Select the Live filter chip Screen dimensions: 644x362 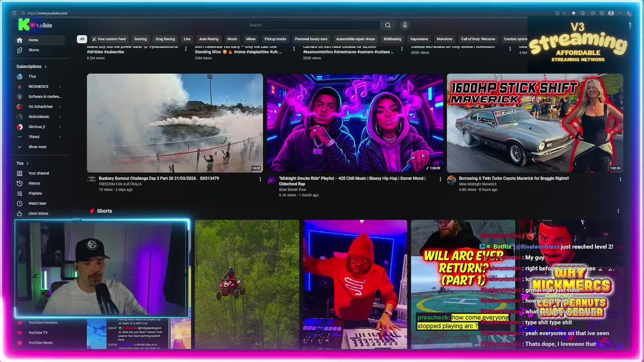click(x=187, y=39)
